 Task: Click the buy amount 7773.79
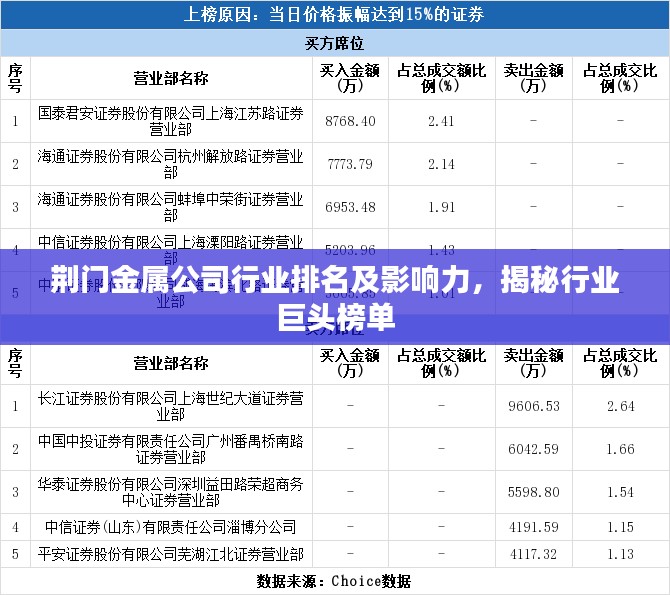click(x=350, y=164)
